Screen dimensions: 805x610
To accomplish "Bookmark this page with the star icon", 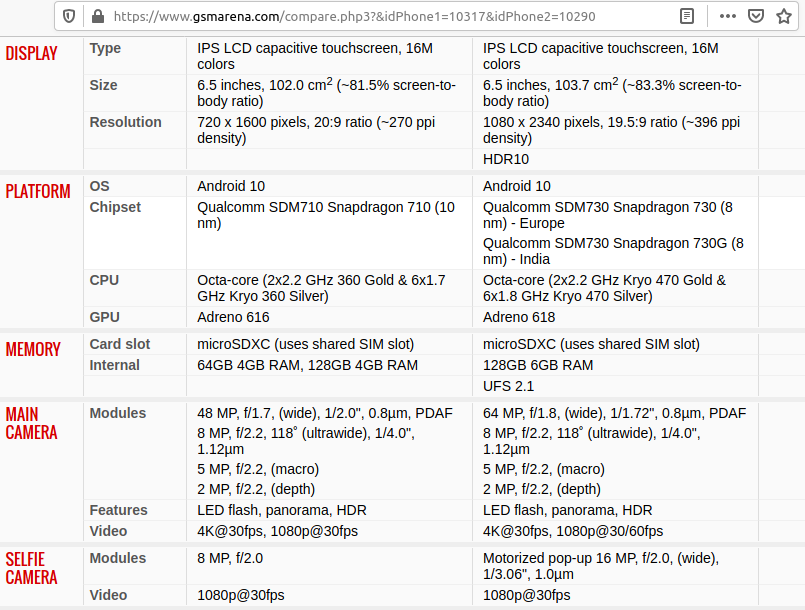I will 786,16.
